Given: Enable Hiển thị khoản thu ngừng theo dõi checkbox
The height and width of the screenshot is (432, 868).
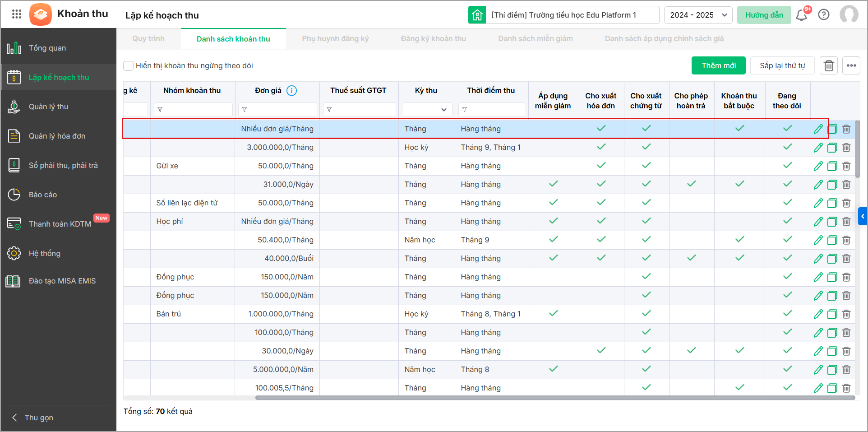Looking at the screenshot, I should pos(129,66).
